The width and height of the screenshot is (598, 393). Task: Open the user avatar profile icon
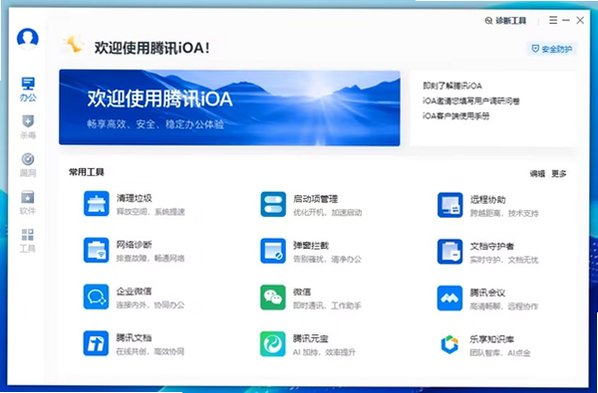27,38
